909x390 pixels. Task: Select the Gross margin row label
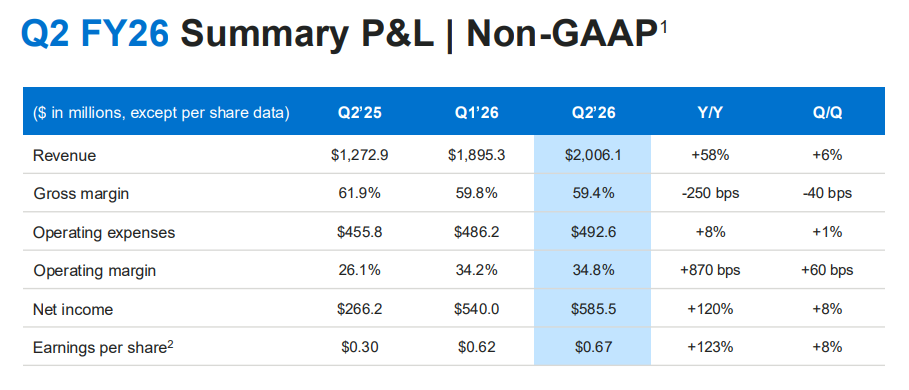pyautogui.click(x=81, y=194)
